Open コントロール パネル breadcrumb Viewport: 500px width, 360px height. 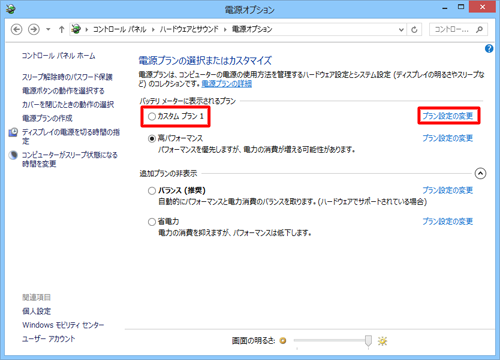tap(120, 29)
